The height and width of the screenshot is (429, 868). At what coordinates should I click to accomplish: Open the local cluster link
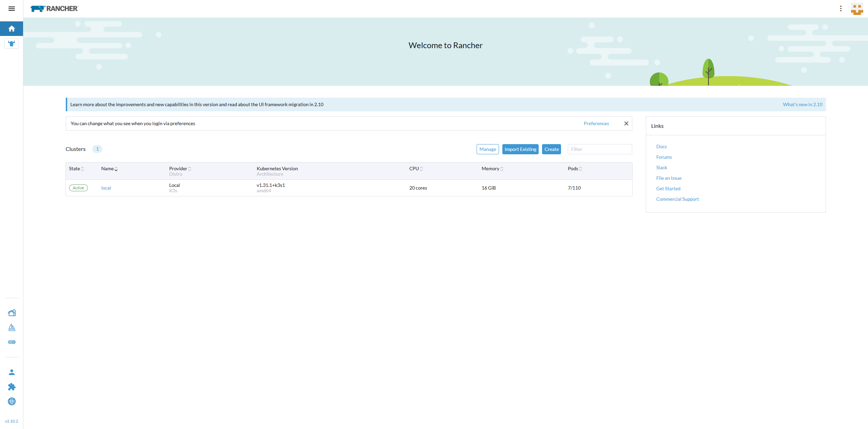106,188
